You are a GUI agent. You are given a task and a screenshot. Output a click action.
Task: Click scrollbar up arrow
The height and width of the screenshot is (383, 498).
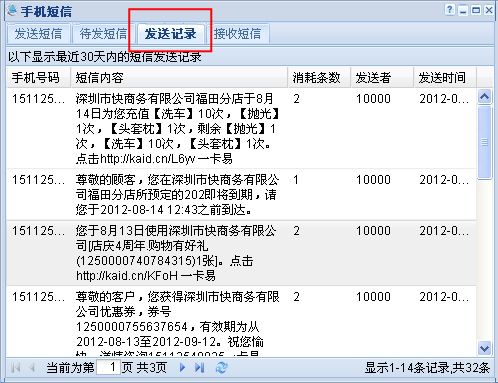tap(484, 97)
